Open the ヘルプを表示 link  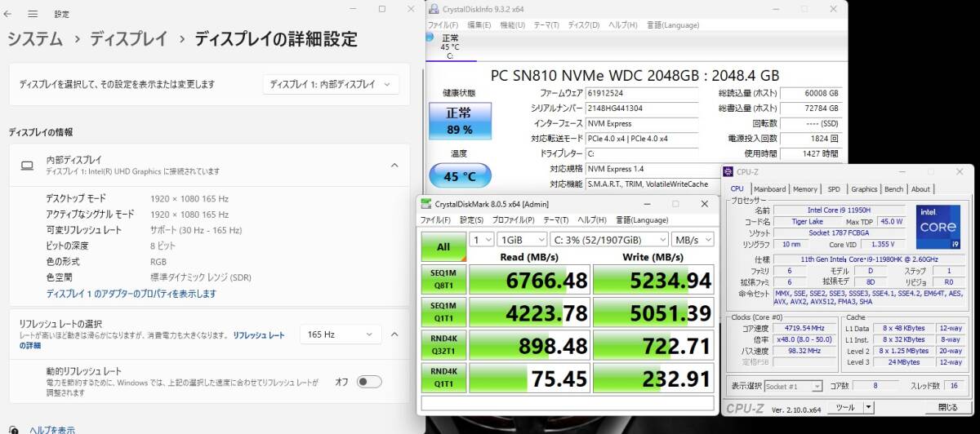point(52,430)
